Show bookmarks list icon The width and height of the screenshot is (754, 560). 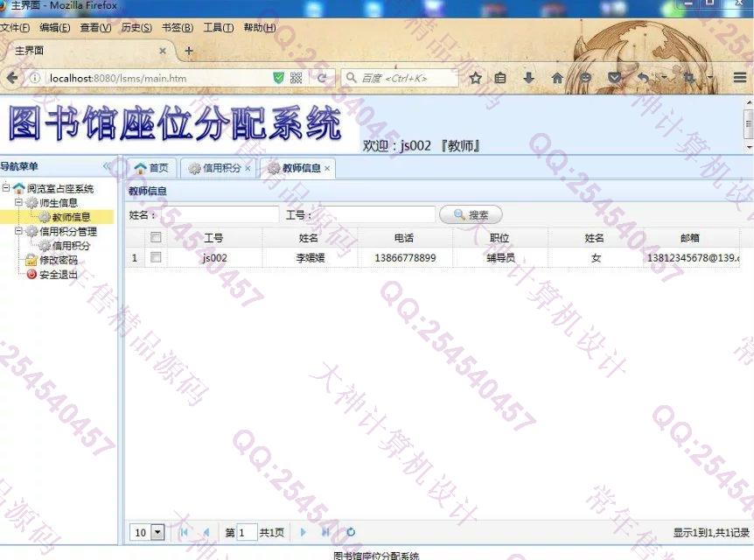click(x=500, y=78)
